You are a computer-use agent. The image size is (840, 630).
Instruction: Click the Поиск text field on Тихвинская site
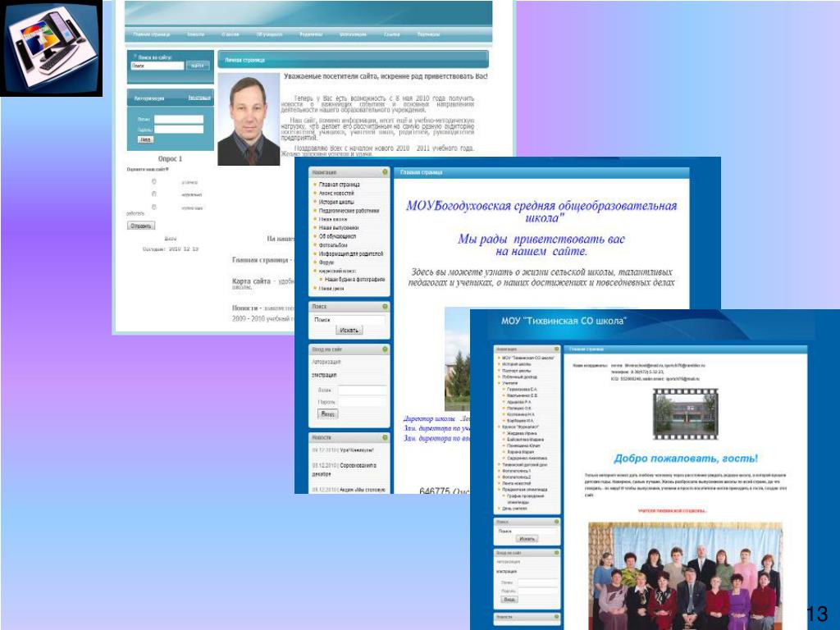(x=527, y=531)
